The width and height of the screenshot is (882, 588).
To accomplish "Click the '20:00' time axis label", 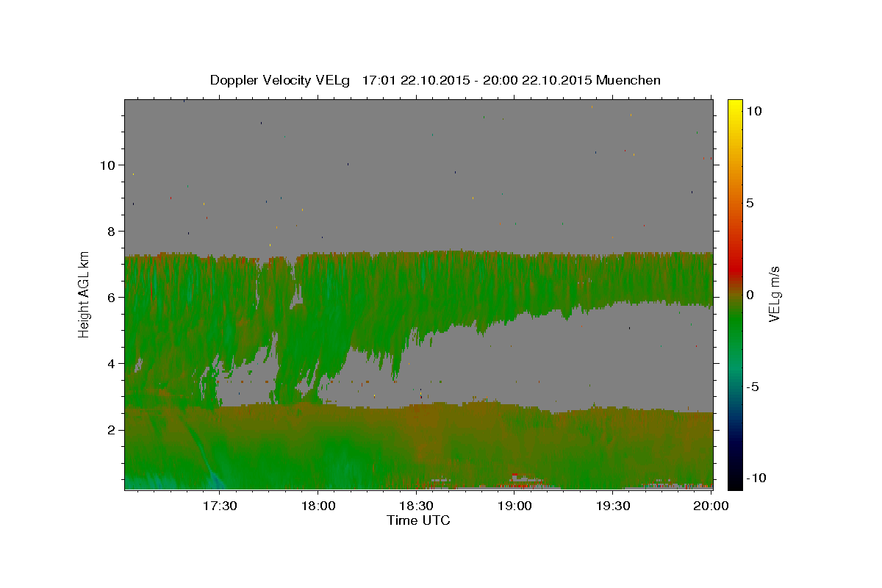I will tap(711, 506).
